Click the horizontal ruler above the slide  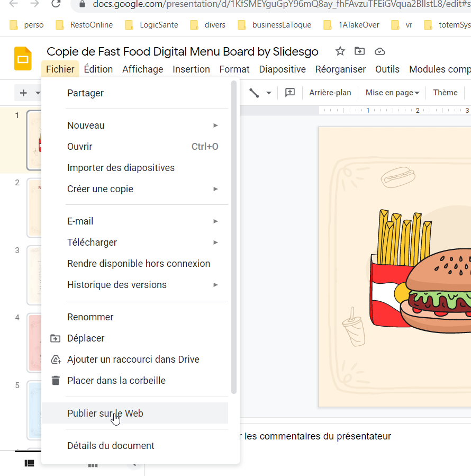pyautogui.click(x=395, y=111)
